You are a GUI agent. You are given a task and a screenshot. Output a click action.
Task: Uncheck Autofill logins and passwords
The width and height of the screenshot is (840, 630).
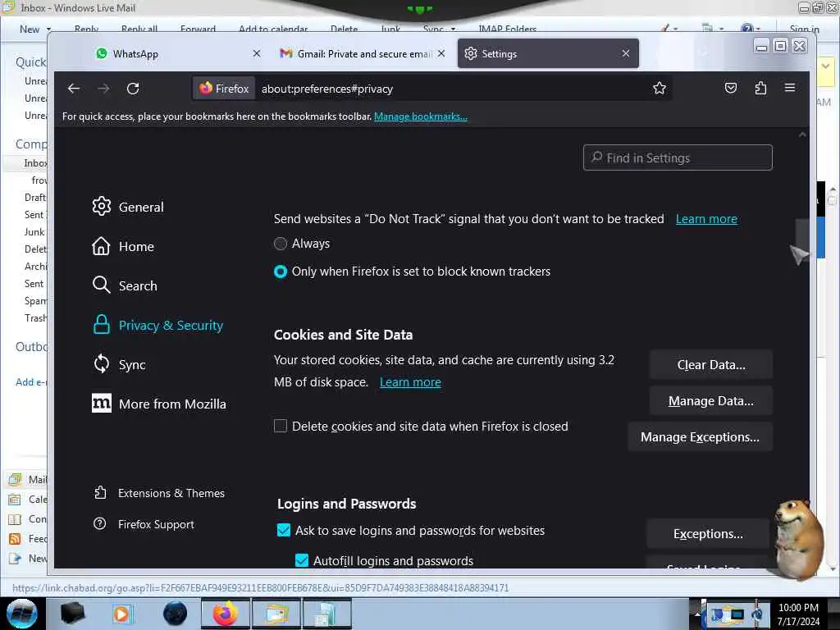point(302,560)
